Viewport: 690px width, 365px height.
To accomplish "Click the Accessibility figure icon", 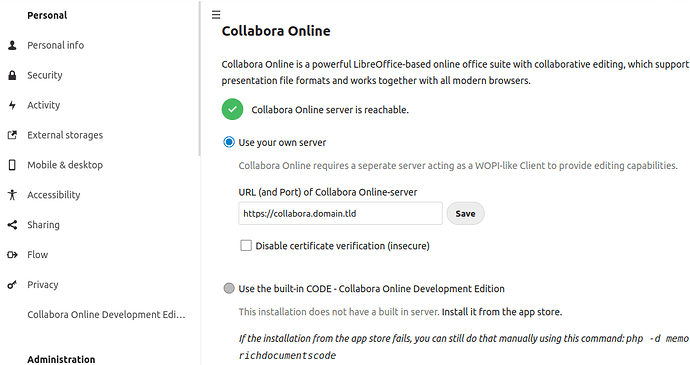I will click(12, 195).
